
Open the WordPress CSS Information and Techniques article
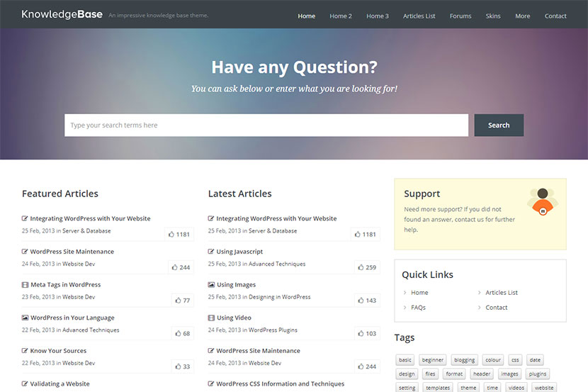[x=280, y=383]
